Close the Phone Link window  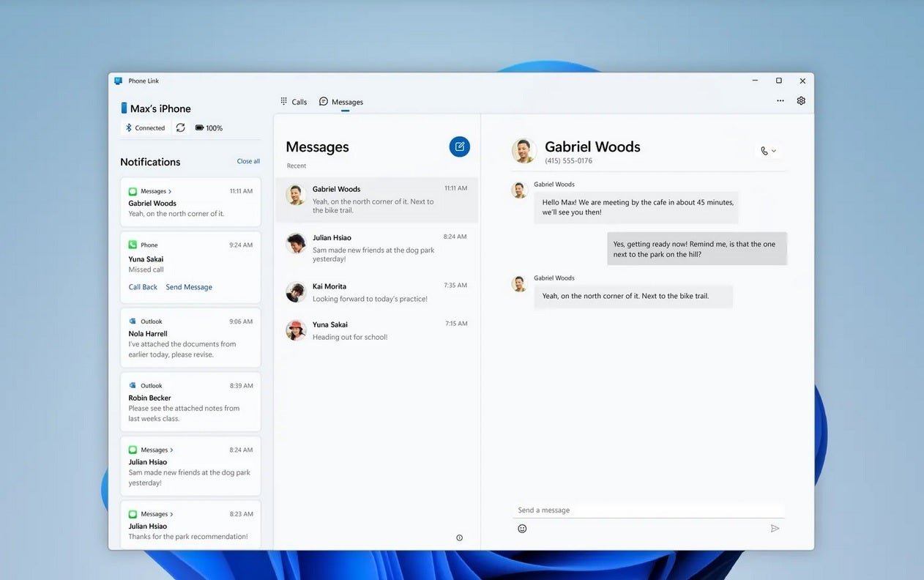point(802,81)
